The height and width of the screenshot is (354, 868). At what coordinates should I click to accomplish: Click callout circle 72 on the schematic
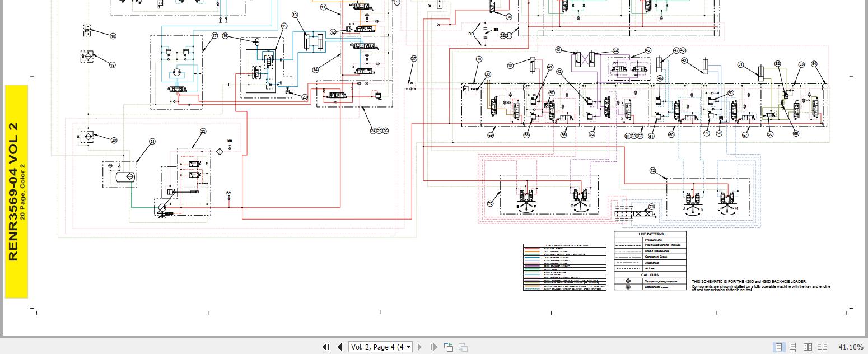(x=652, y=170)
